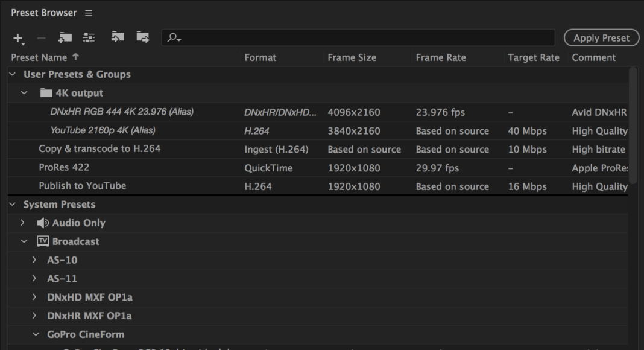644x350 pixels.
Task: Expand the AS-10 broadcast group
Action: point(34,260)
